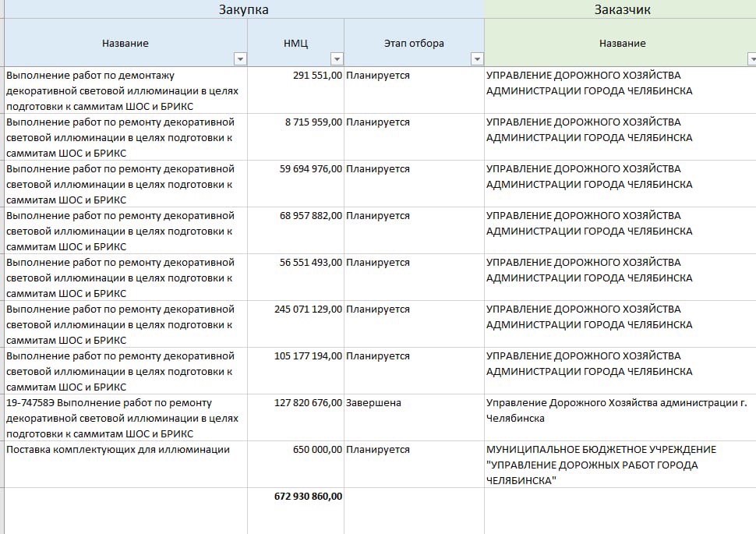Select the Название header under Закупка

pos(125,43)
